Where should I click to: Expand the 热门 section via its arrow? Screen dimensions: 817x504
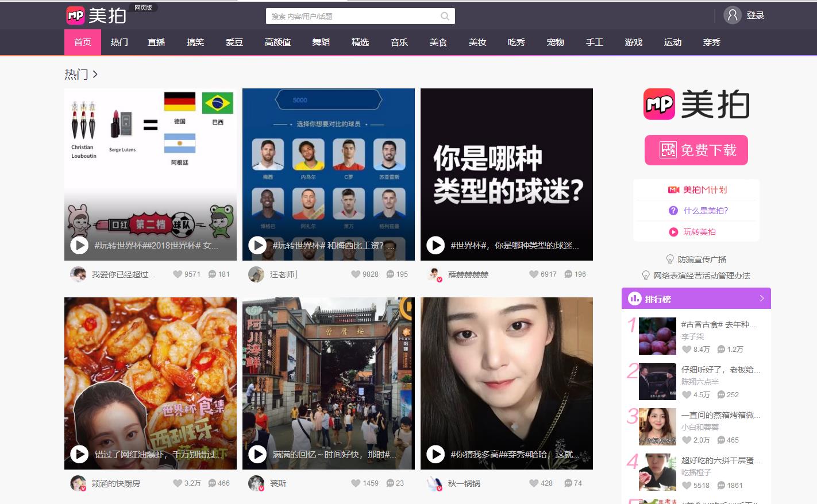(x=96, y=74)
